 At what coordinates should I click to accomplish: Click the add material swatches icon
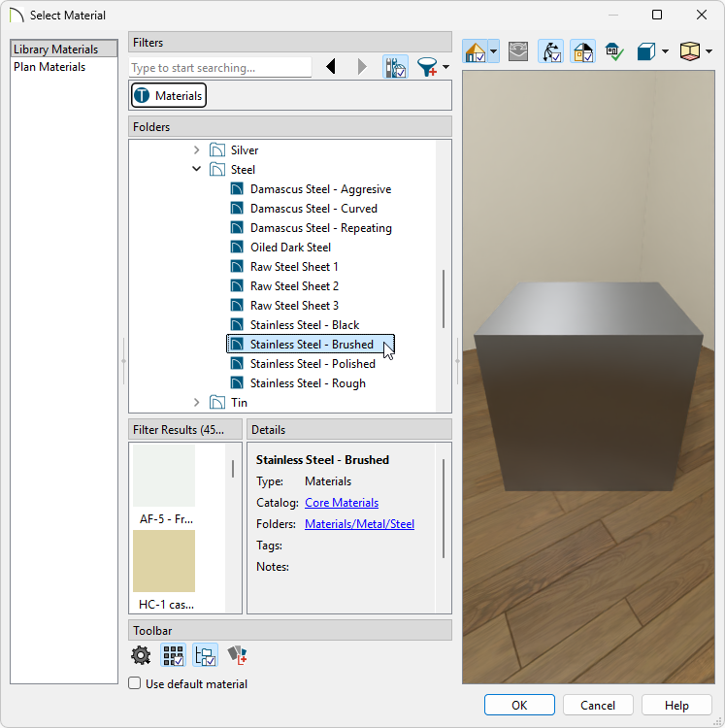237,655
